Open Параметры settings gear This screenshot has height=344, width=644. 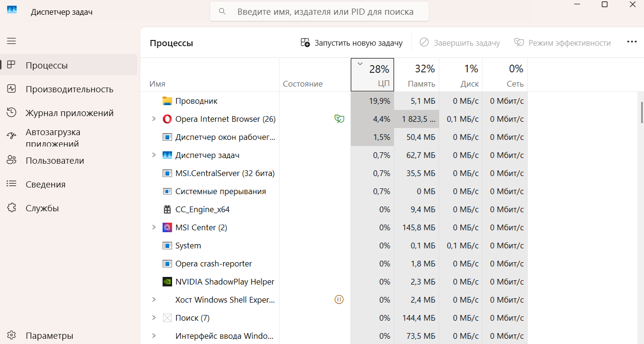tap(11, 335)
